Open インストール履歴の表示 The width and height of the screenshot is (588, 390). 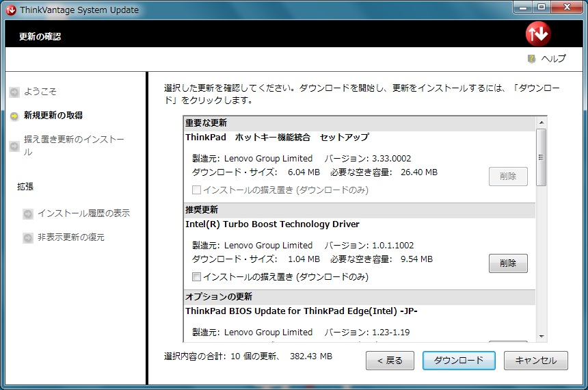point(83,213)
